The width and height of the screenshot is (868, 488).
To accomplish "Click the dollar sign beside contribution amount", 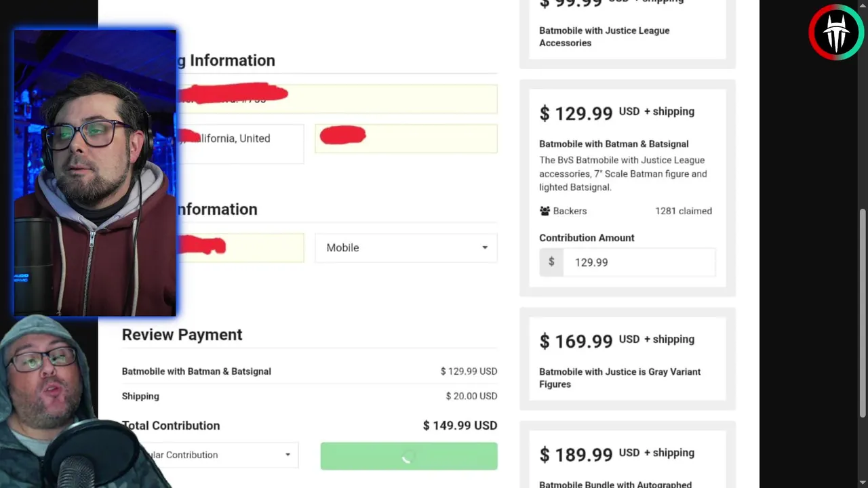I will click(x=551, y=262).
